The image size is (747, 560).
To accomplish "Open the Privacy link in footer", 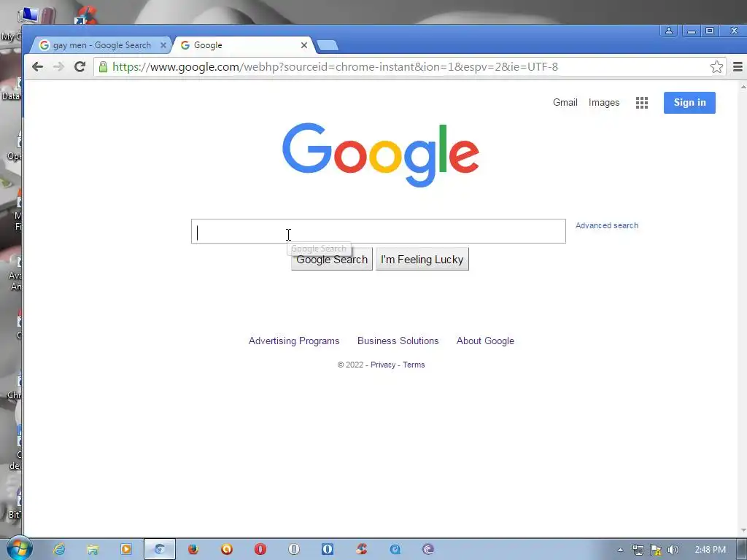I will (383, 365).
